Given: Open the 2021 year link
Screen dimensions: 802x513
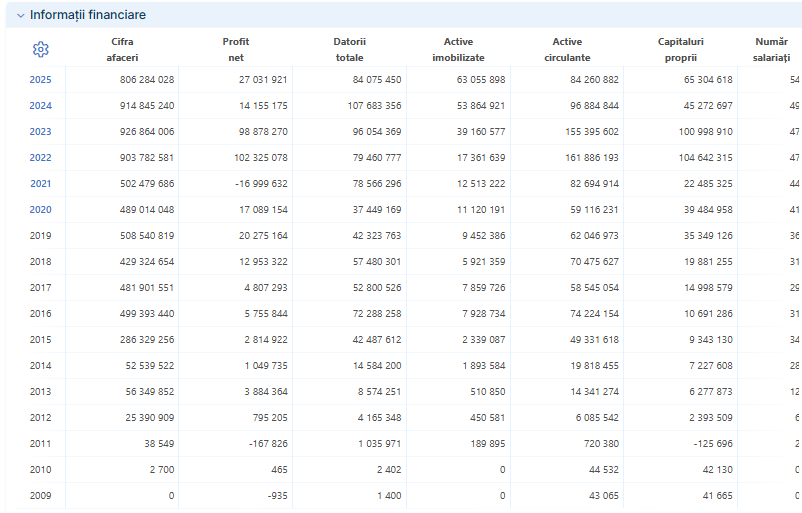Looking at the screenshot, I should click(40, 184).
